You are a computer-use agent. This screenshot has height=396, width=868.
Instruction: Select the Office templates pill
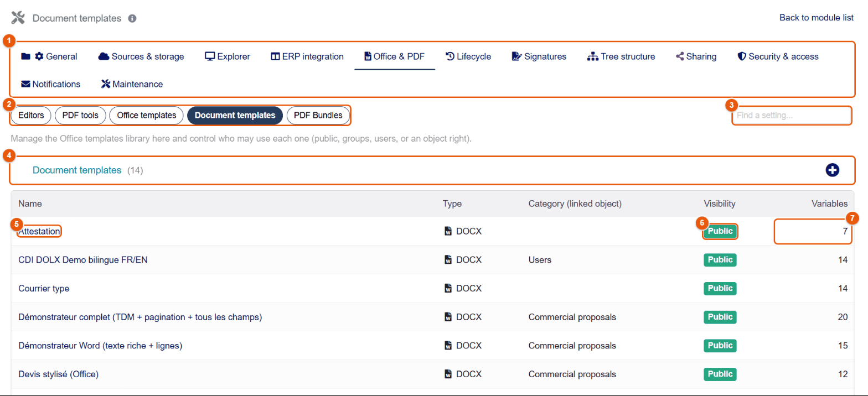pos(147,116)
